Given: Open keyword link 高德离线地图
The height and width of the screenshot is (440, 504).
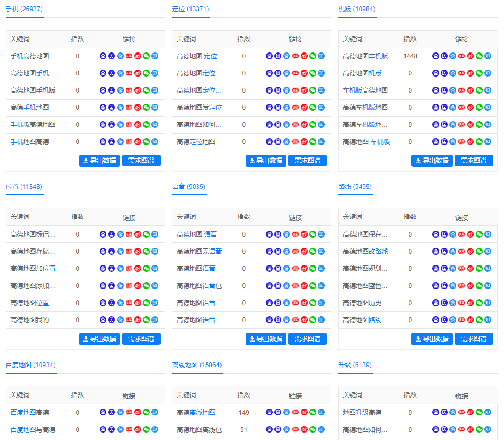Looking at the screenshot, I should [x=196, y=412].
